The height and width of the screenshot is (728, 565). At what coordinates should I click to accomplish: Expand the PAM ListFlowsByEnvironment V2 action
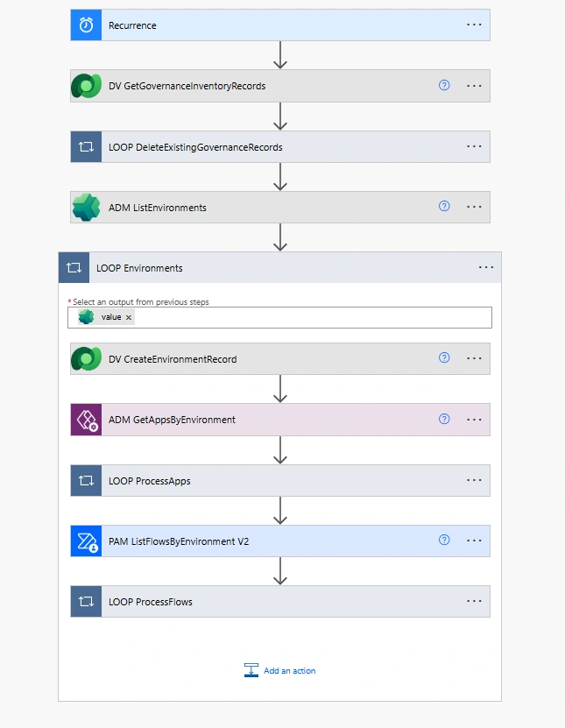tap(280, 541)
